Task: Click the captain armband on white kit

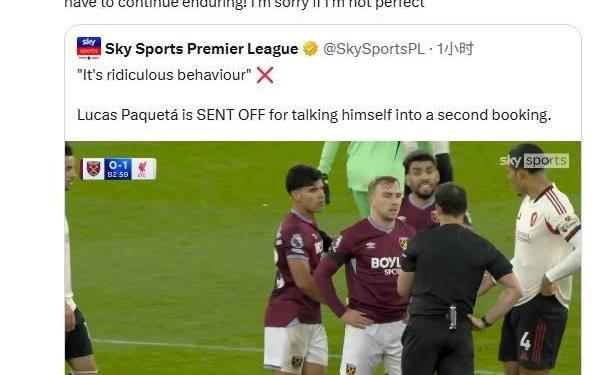Action: pos(568,223)
